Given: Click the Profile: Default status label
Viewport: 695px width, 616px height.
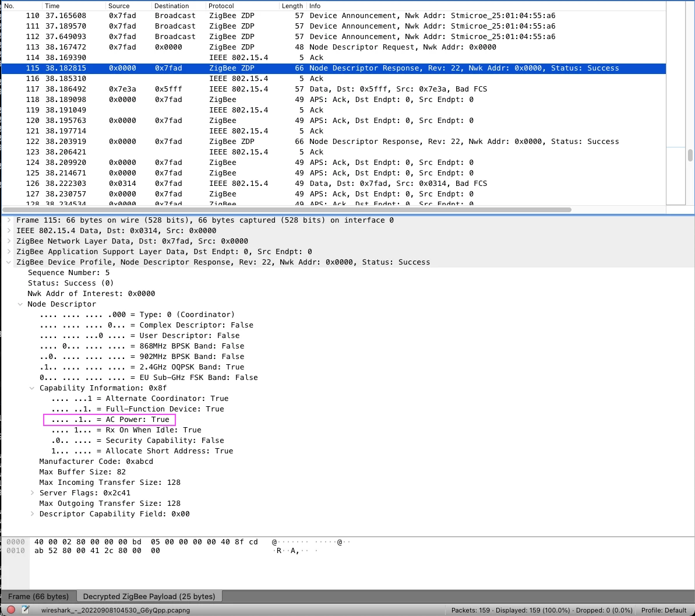Looking at the screenshot, I should [664, 610].
